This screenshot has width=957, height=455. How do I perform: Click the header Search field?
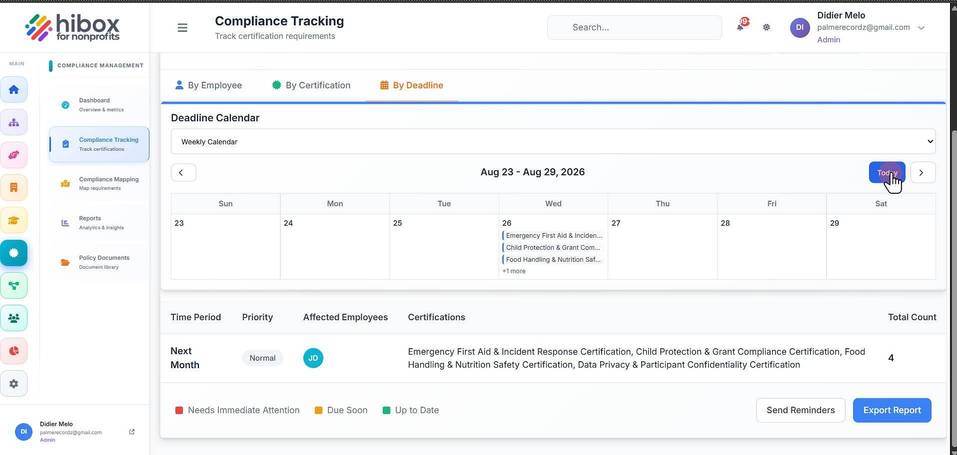635,27
